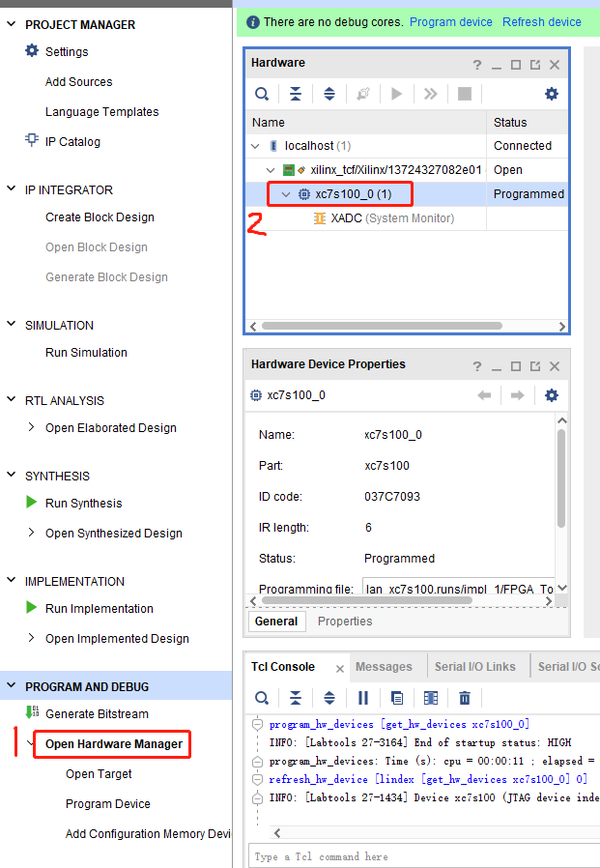Collapse SIMULATION section
600x868 pixels.
click(11, 324)
